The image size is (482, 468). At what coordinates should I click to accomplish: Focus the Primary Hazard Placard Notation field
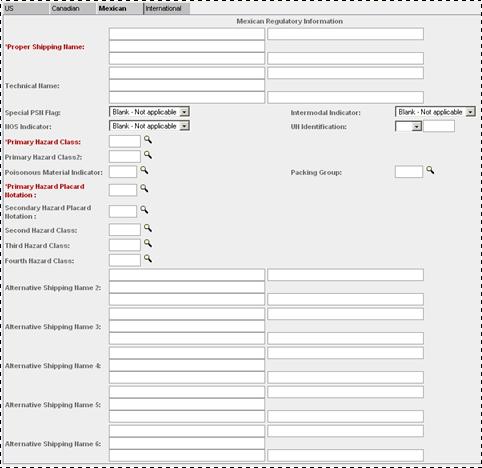(123, 190)
